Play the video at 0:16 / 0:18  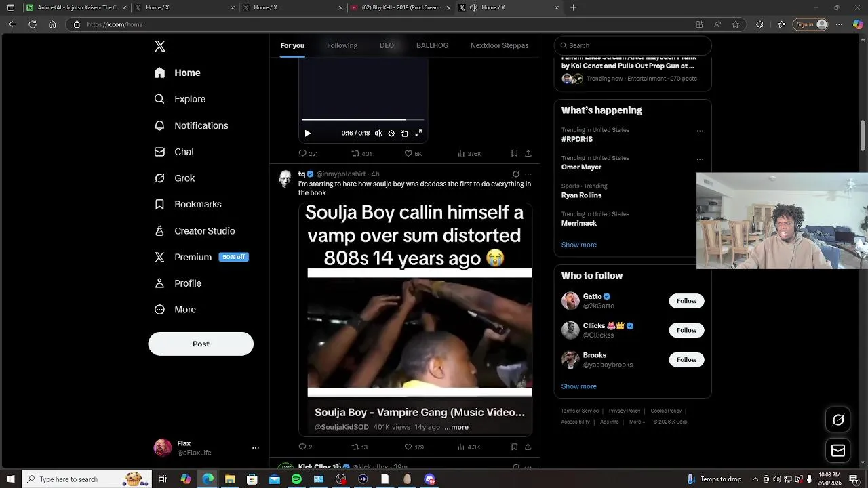[307, 134]
